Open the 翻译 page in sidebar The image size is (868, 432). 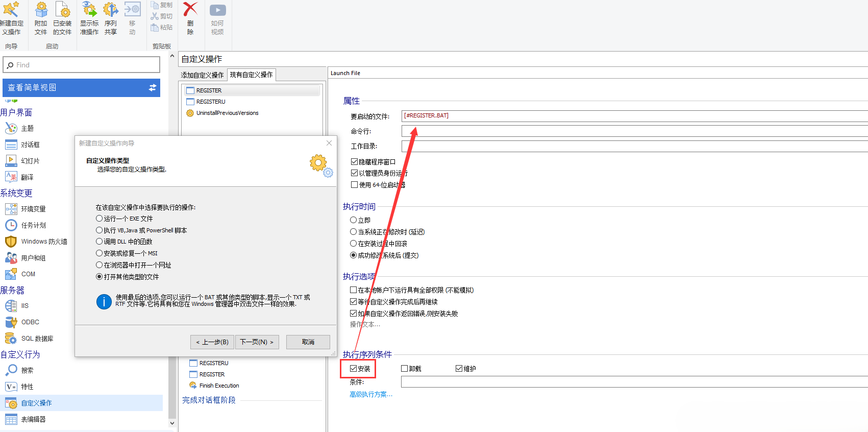tap(19, 177)
